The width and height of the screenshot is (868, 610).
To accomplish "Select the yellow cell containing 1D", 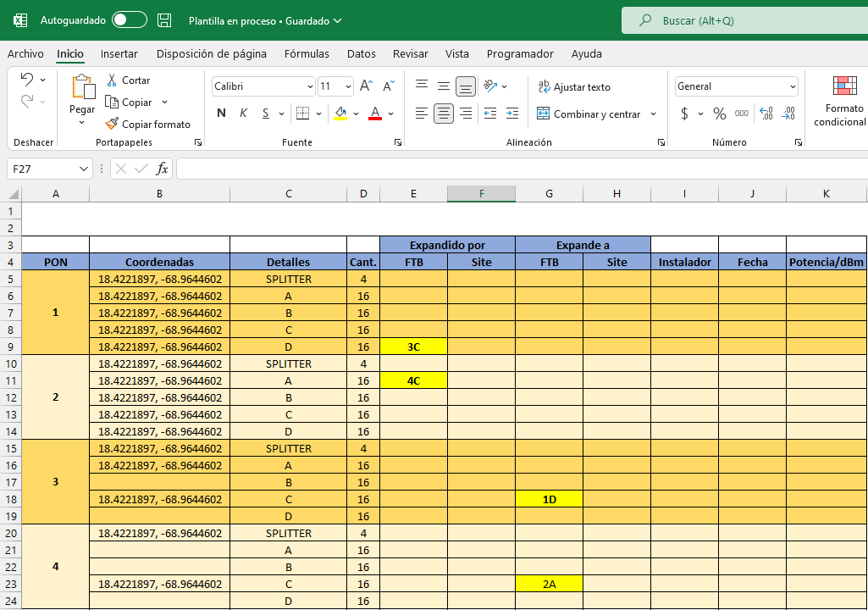I will point(549,499).
